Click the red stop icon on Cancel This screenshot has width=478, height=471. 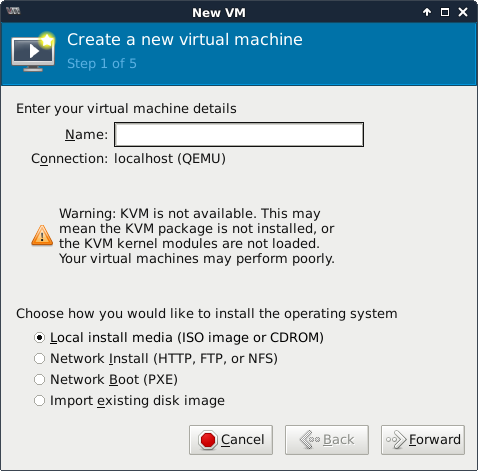tap(208, 440)
